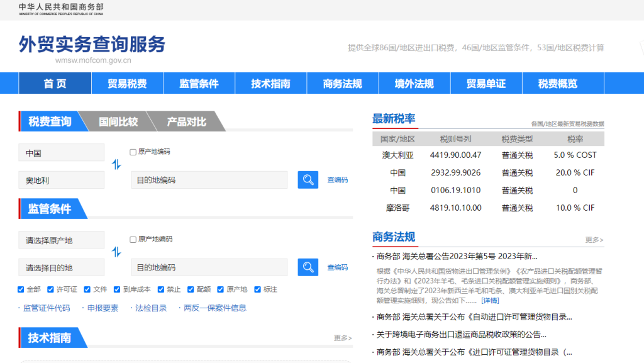Swap origin and destination in 监管条件 section
The height and width of the screenshot is (363, 644).
click(x=116, y=252)
